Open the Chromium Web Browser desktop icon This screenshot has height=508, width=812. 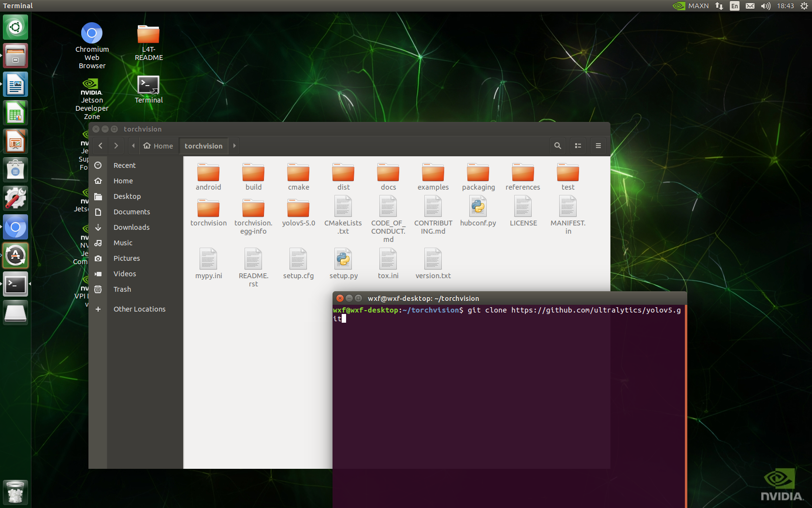pos(92,34)
